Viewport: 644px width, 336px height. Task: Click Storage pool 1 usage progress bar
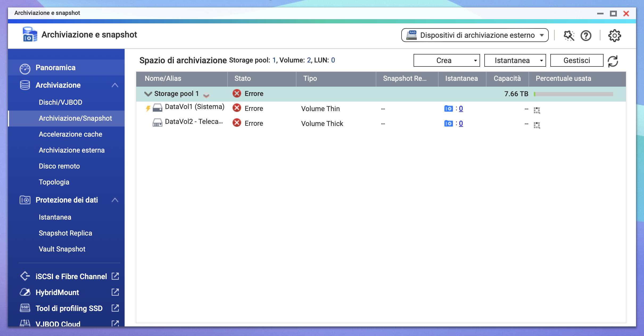coord(573,94)
